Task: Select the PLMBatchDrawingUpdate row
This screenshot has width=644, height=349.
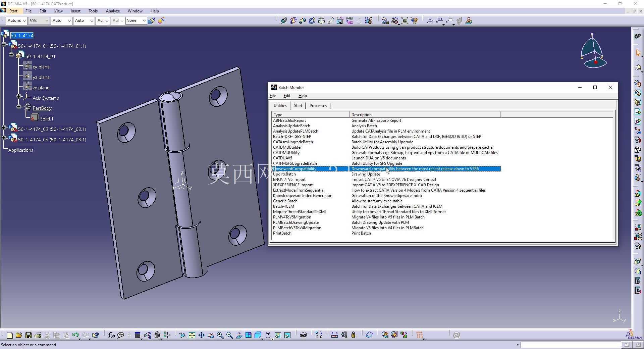Action: tap(386, 222)
